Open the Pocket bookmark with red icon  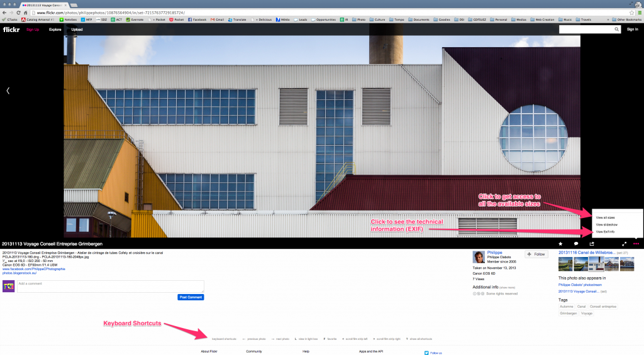[177, 19]
